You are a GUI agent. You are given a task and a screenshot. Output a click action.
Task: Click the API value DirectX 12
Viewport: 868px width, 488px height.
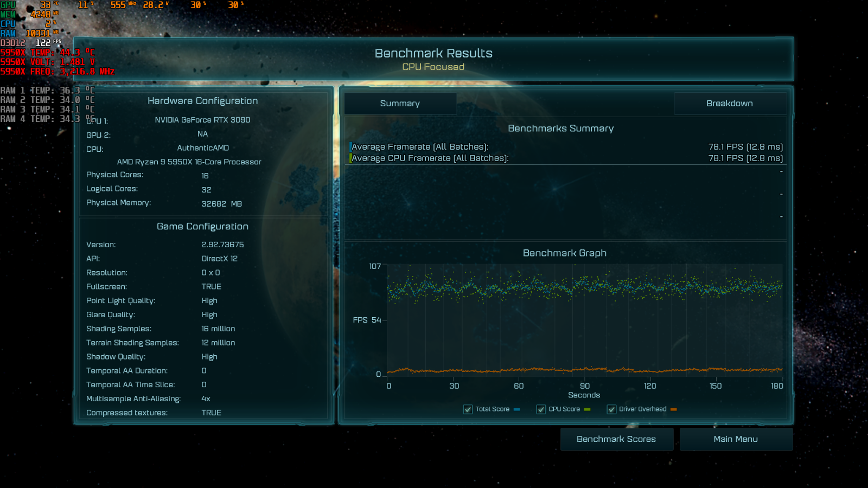219,259
